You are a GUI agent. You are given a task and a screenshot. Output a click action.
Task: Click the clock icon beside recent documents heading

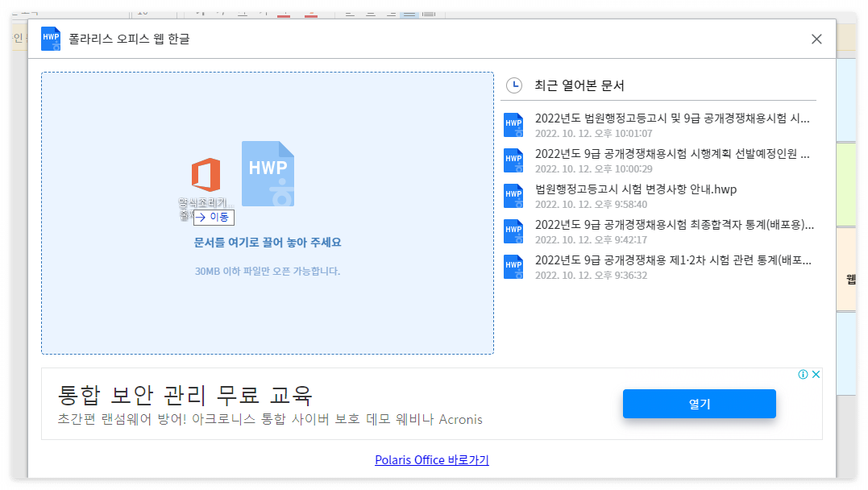coord(514,85)
